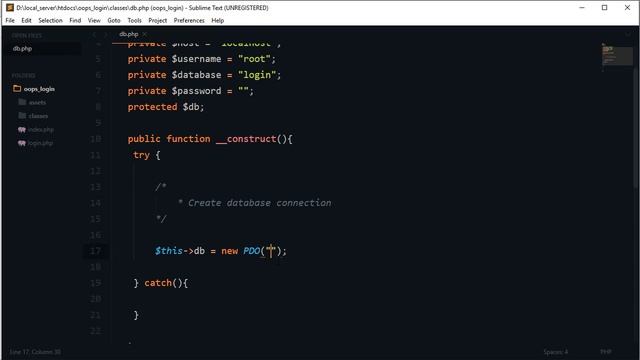
Task: Click the "Line 17, Column" status text
Action: pos(35,352)
